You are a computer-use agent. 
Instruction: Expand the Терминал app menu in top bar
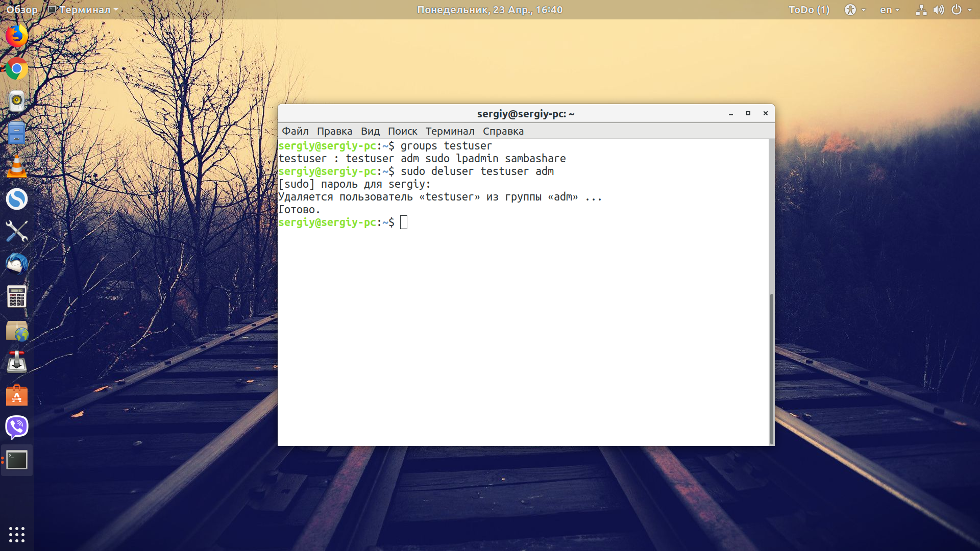[x=83, y=10]
